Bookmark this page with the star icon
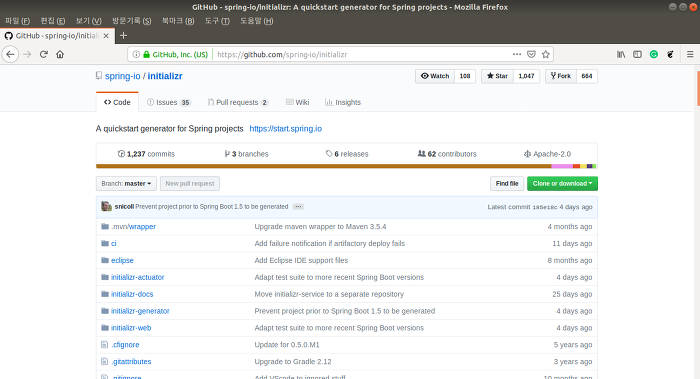This screenshot has height=379, width=700. pos(546,54)
